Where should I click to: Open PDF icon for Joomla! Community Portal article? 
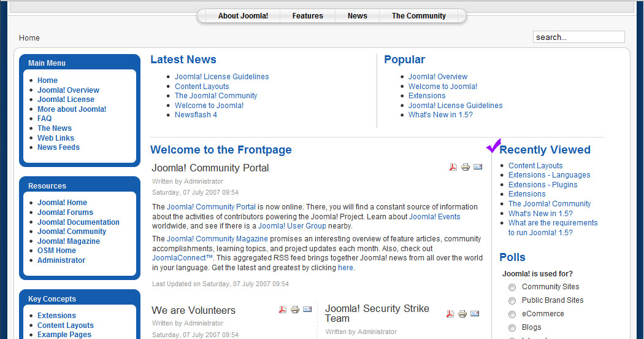pos(453,167)
